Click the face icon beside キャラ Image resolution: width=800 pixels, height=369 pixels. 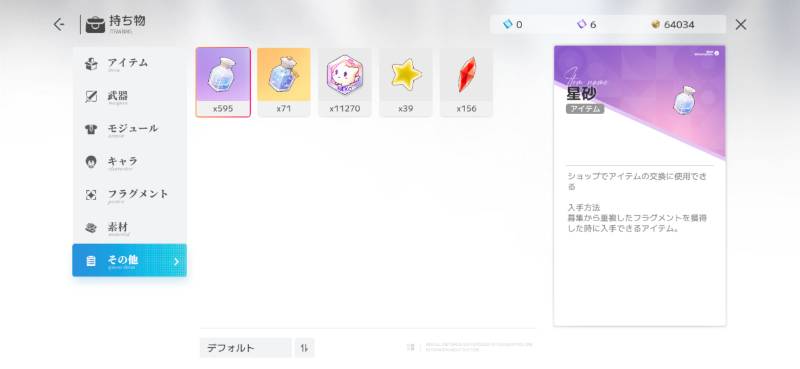[91, 162]
